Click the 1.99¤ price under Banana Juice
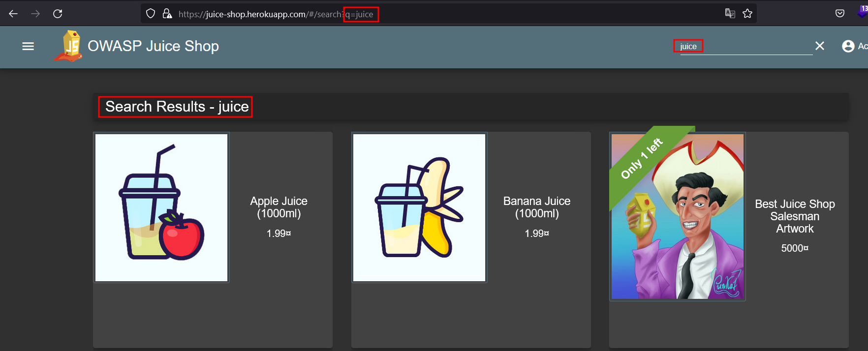This screenshot has height=351, width=868. point(537,234)
